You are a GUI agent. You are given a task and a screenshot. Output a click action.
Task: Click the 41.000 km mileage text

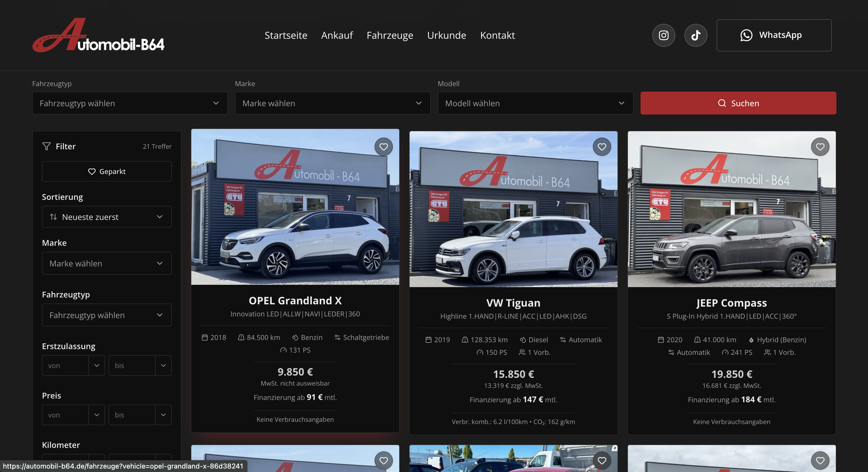pos(720,340)
